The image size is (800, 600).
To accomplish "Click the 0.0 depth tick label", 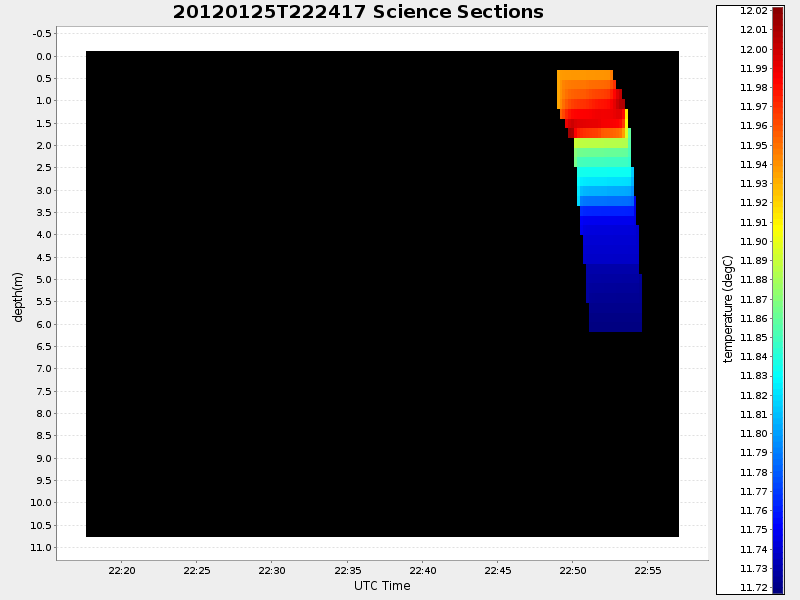I will point(44,56).
